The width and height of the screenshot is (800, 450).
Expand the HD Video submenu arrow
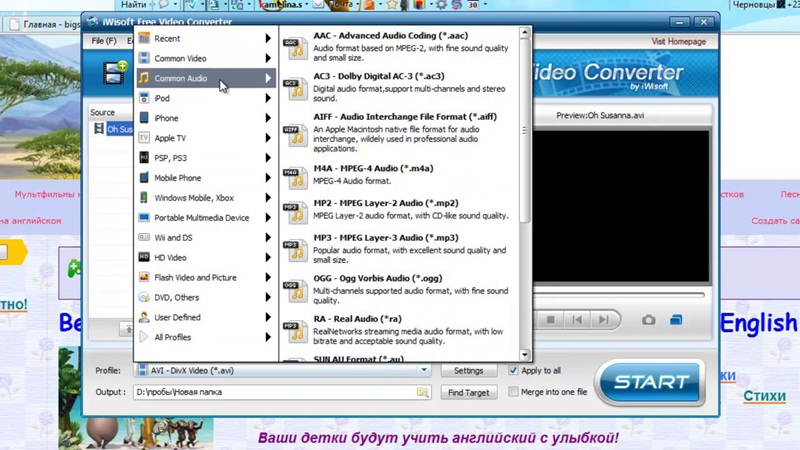(268, 257)
